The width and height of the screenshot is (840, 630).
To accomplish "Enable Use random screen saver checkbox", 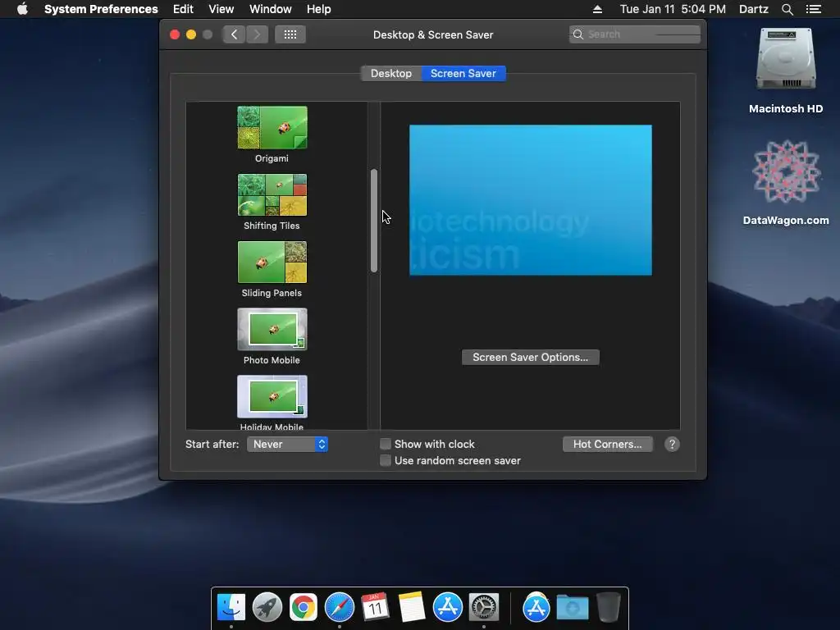I will coord(386,461).
